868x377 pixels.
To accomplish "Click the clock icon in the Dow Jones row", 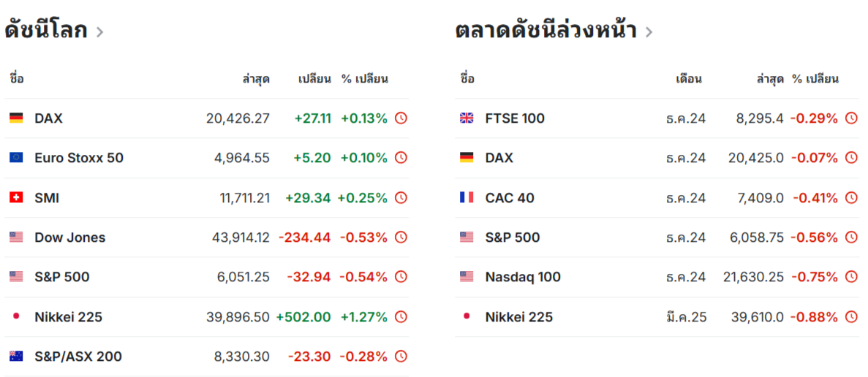I will 401,237.
